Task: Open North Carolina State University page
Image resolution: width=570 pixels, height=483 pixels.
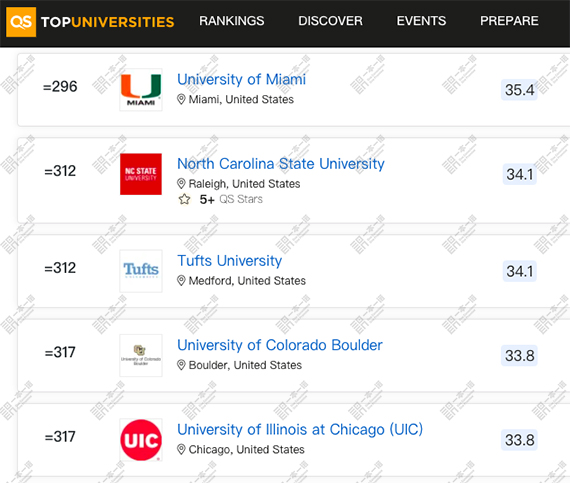Action: click(x=281, y=164)
